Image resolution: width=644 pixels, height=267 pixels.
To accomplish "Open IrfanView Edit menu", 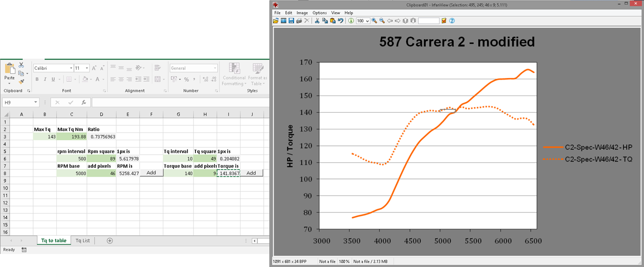I will [x=289, y=13].
